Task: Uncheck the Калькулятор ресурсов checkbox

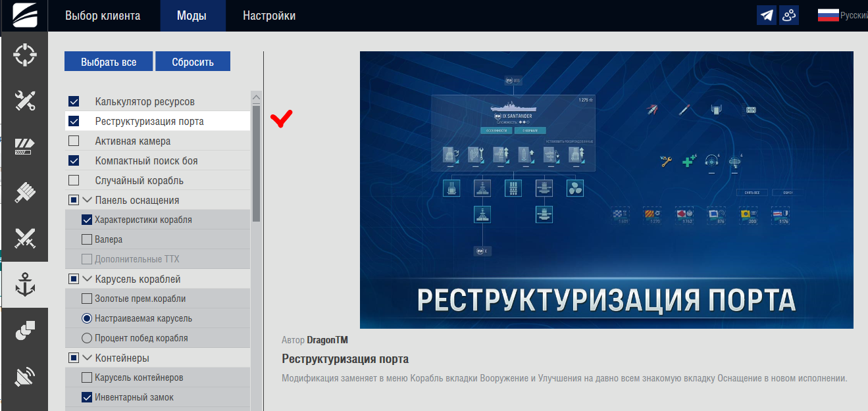Action: [x=74, y=102]
